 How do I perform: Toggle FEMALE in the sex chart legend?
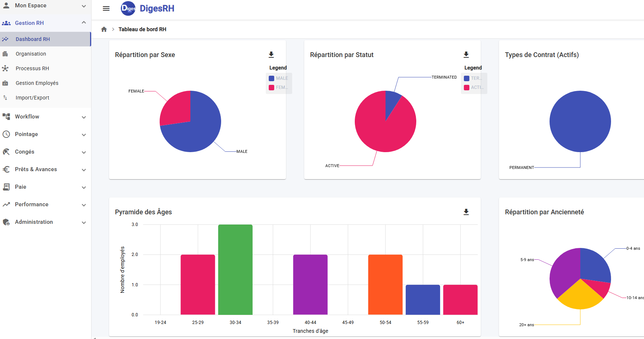[x=278, y=87]
